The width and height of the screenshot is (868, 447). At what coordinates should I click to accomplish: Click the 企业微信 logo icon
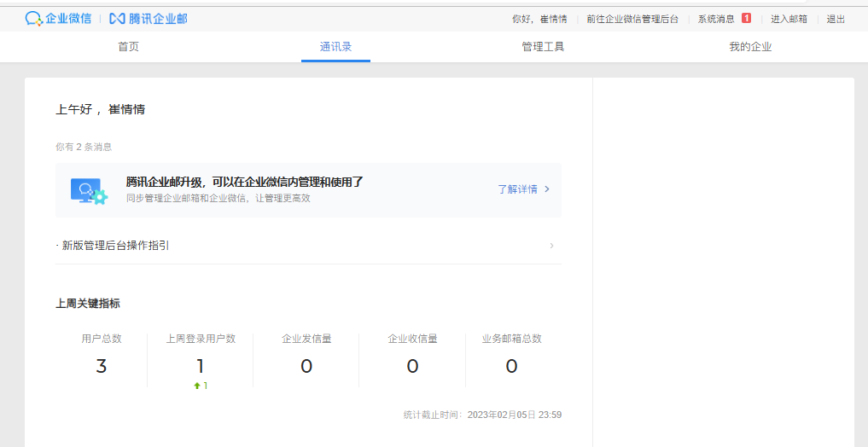click(x=33, y=18)
